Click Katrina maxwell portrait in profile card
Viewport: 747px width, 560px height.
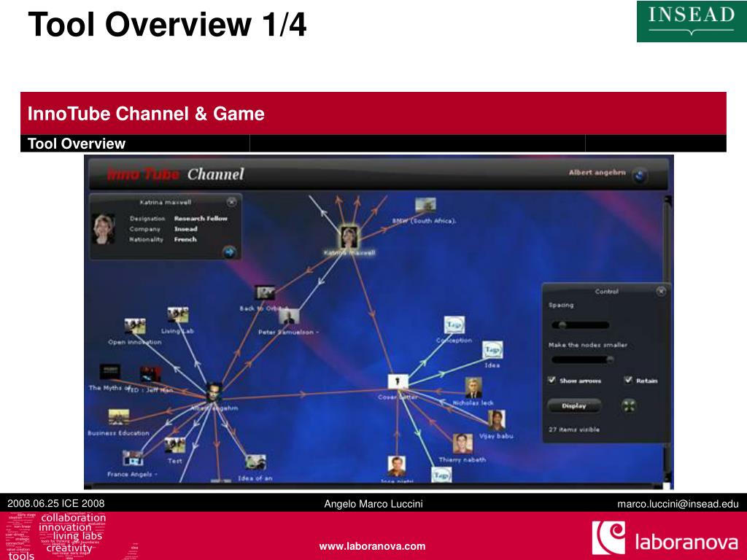[x=104, y=229]
